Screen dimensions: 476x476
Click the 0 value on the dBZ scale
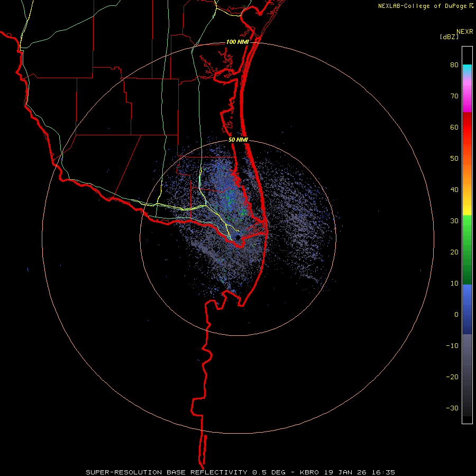tap(456, 315)
